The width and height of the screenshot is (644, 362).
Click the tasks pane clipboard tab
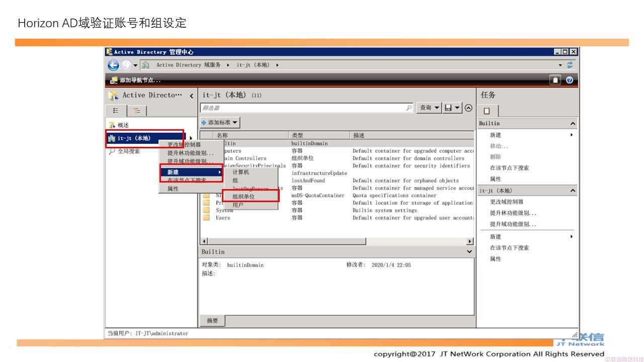[488, 111]
